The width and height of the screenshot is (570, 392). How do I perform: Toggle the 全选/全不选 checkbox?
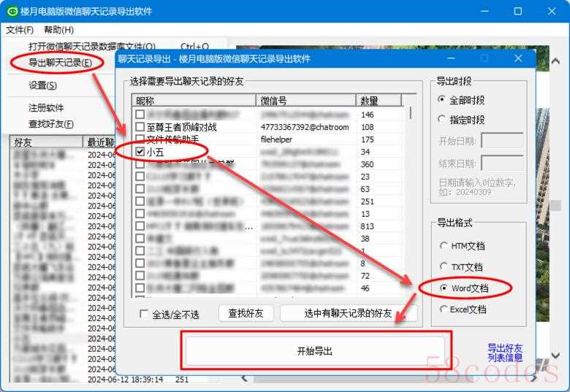[144, 314]
